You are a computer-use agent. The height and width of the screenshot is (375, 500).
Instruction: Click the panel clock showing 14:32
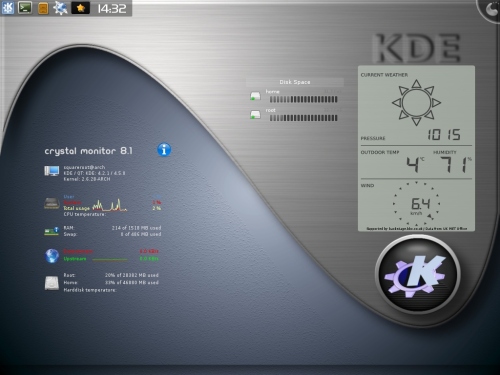(112, 8)
